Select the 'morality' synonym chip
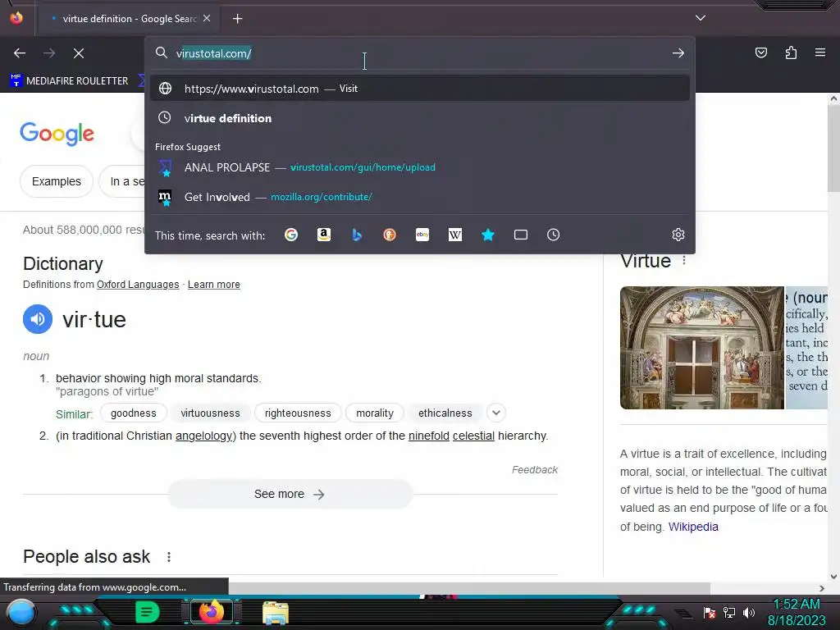Image resolution: width=840 pixels, height=630 pixels. 374,413
